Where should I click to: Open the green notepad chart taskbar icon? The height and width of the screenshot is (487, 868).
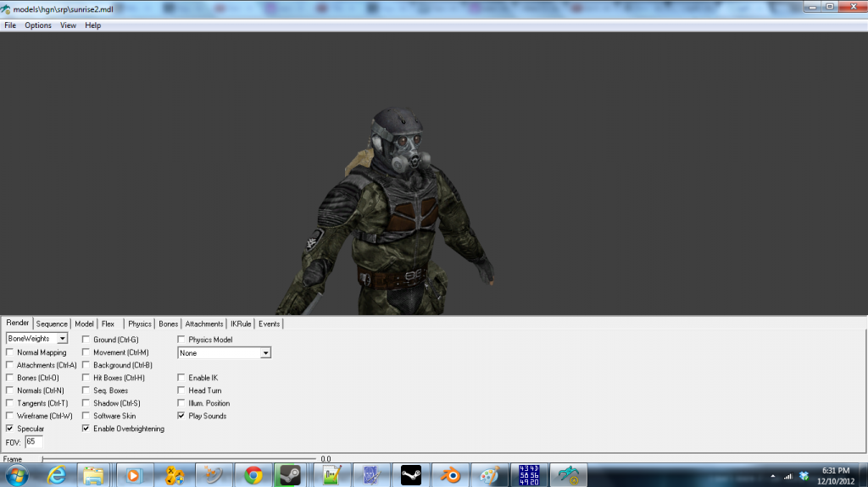(x=331, y=475)
